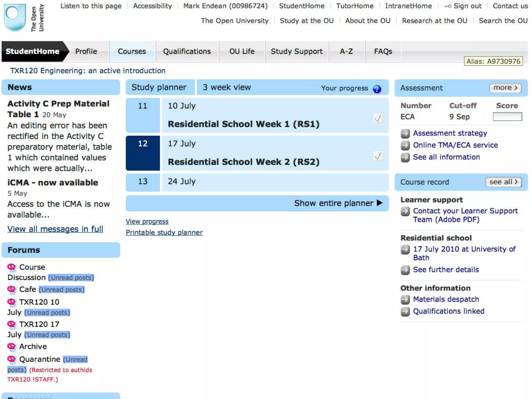The width and height of the screenshot is (532, 399).
Task: Click arrow icon next to See further details
Action: (x=405, y=270)
